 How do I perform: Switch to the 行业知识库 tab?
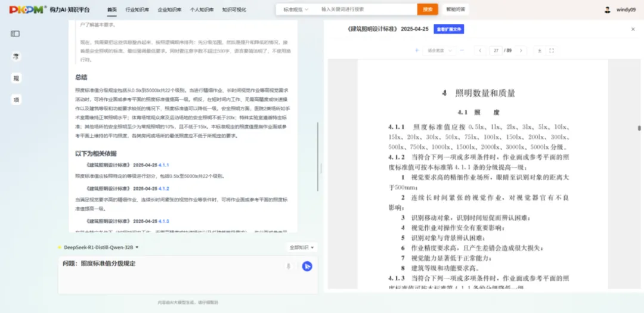pos(137,10)
